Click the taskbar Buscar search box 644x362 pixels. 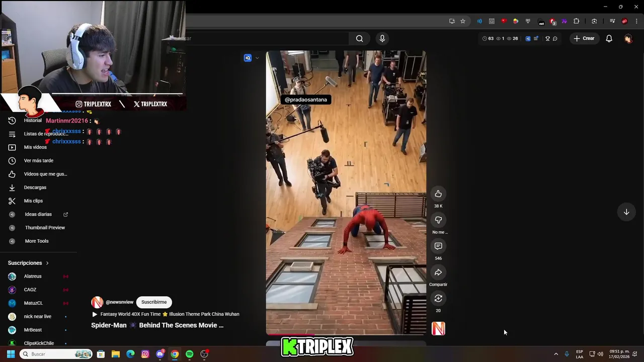pos(56,354)
